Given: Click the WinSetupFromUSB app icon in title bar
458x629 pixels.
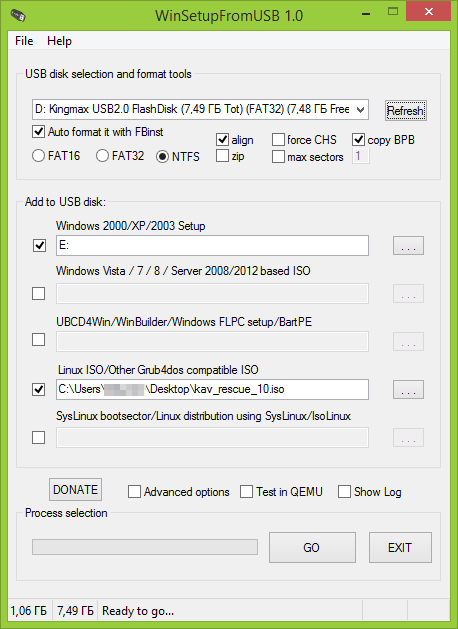Looking at the screenshot, I should [x=18, y=15].
